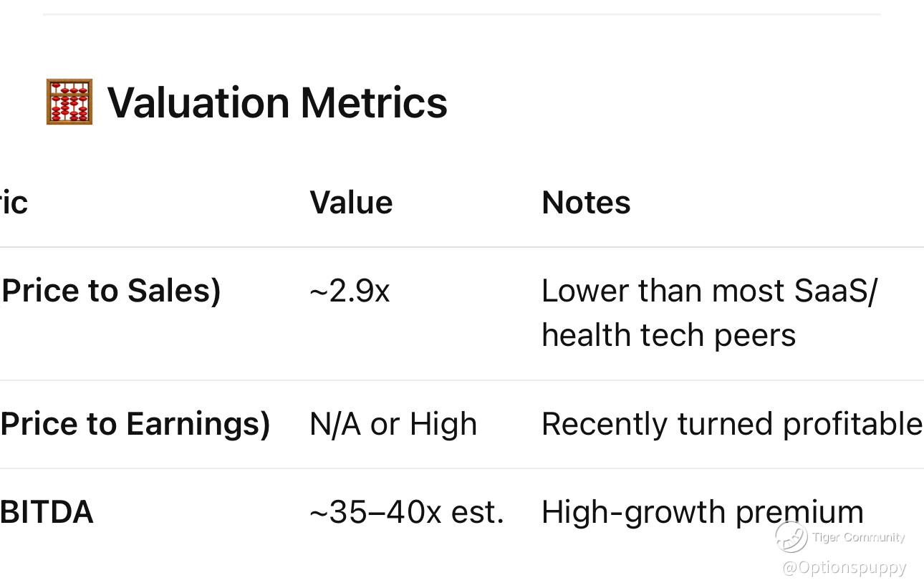Click the Tiger Community logo icon

click(791, 537)
